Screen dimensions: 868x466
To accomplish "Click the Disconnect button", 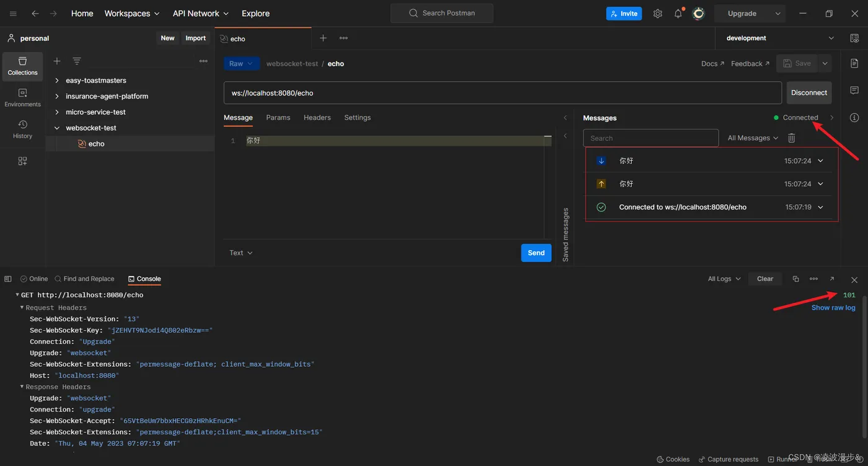I will coord(809,92).
